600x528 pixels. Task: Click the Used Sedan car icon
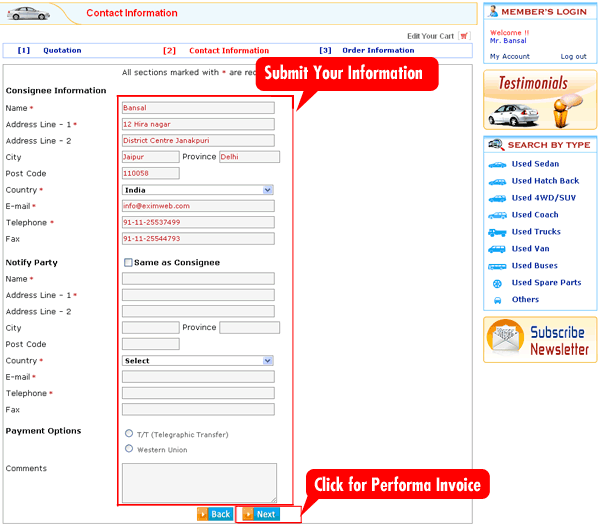pyautogui.click(x=497, y=164)
